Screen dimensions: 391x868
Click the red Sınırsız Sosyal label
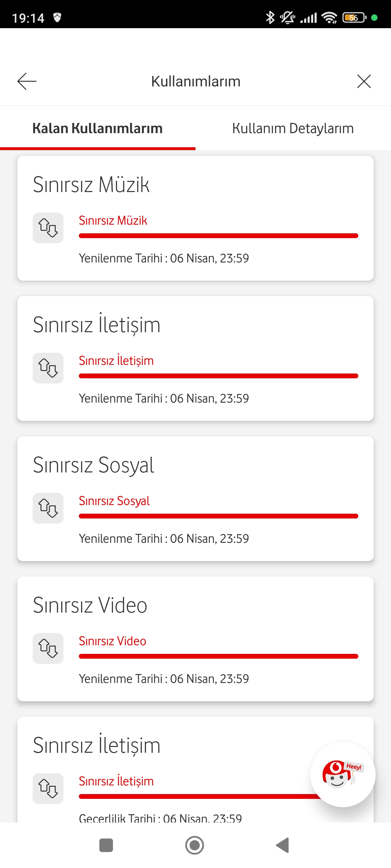tap(114, 501)
